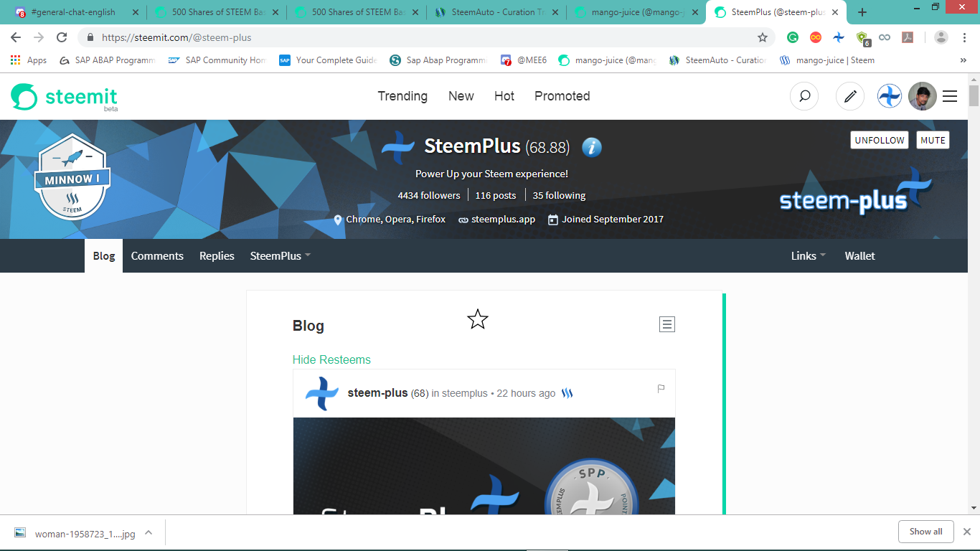Click the Grammarly extension icon
980x551 pixels.
[x=793, y=37]
